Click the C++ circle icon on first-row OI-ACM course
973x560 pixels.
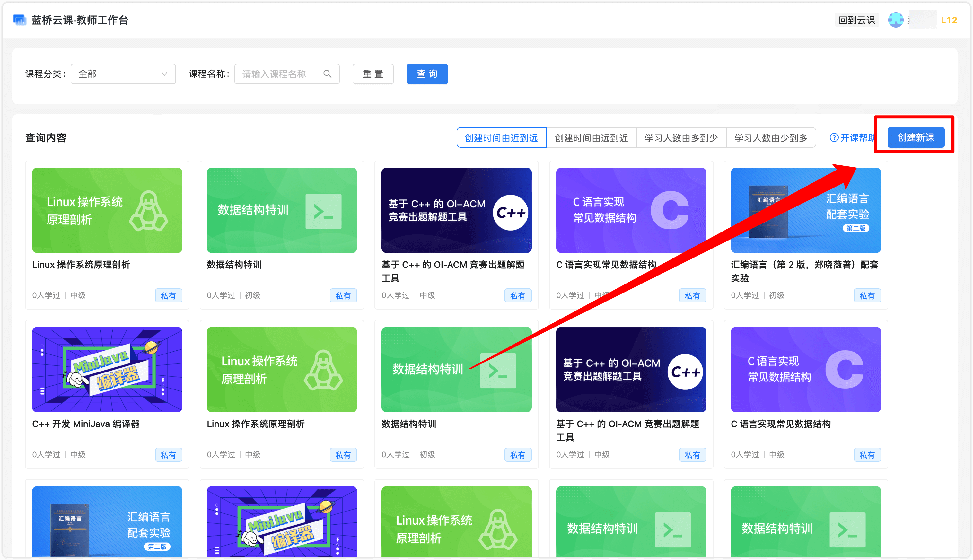click(510, 213)
